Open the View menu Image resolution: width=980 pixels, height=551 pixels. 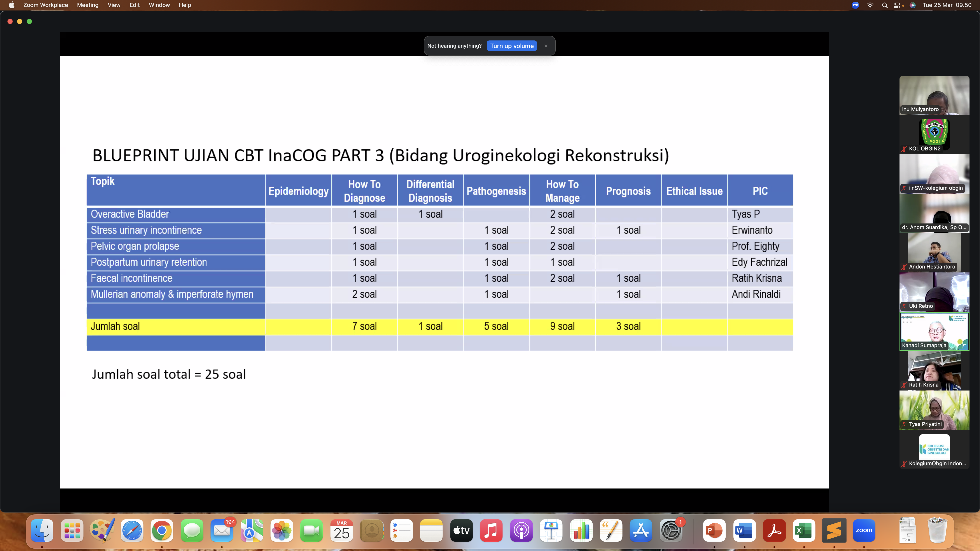tap(114, 5)
